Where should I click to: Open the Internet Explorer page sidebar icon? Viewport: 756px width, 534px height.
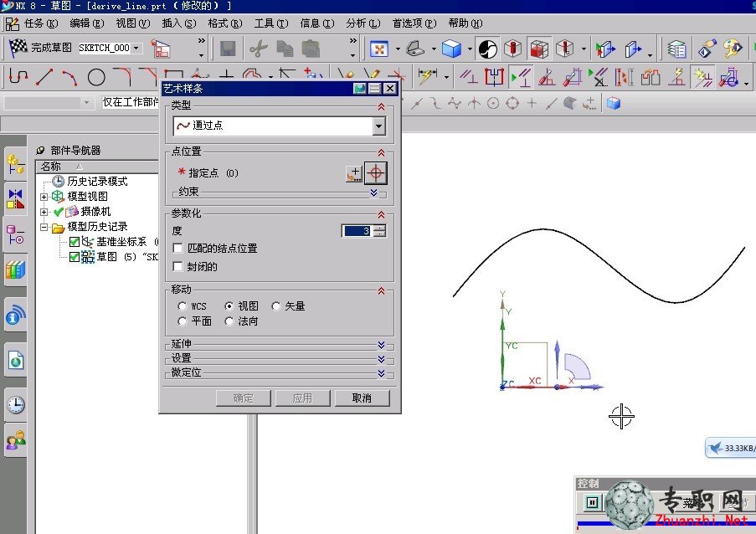(x=15, y=360)
